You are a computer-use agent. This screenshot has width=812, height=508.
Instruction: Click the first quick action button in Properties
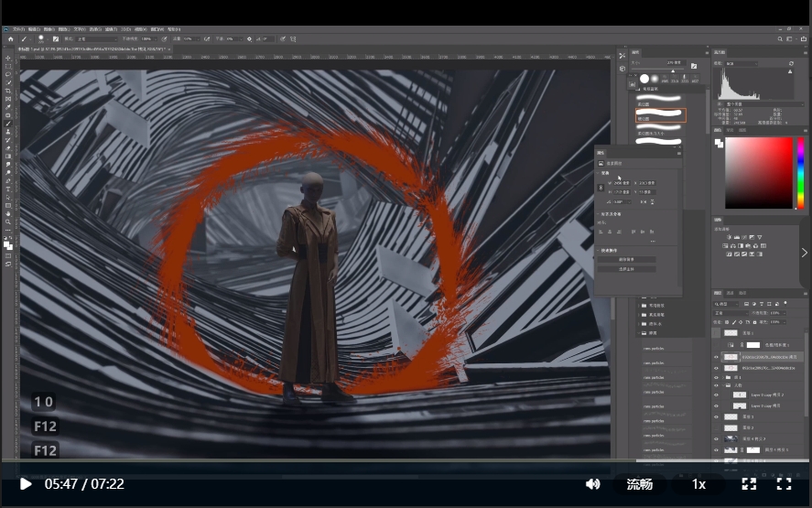point(626,259)
